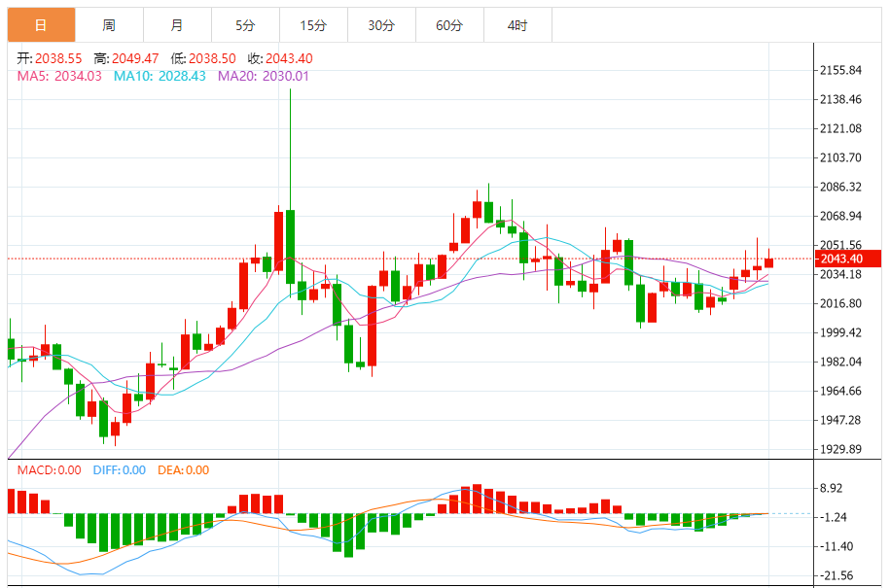Click the high price 2049.47

coord(135,58)
